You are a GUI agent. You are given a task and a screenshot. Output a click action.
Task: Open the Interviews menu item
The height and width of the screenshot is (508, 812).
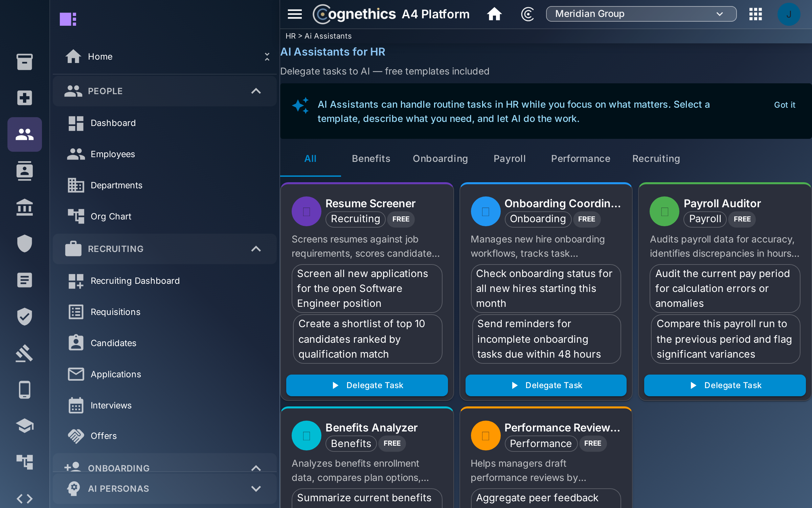coord(165,405)
